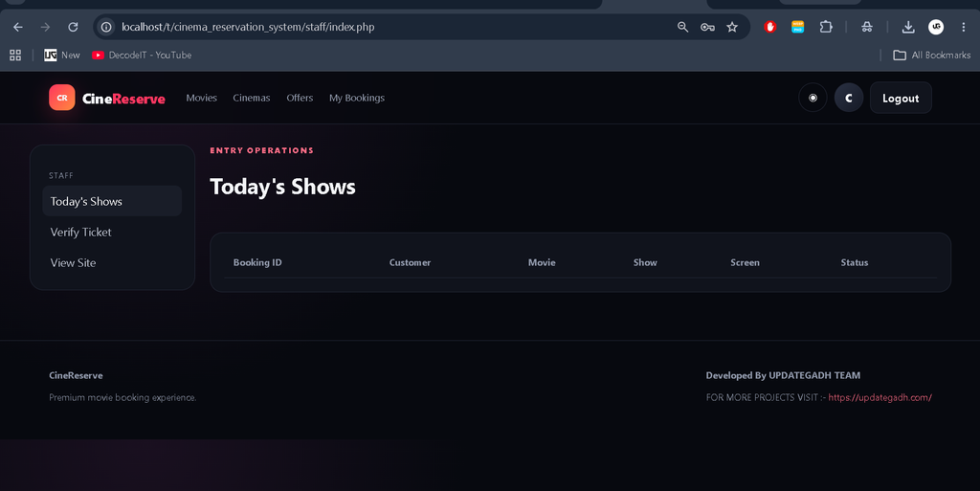Go to the Offers page

coord(300,98)
